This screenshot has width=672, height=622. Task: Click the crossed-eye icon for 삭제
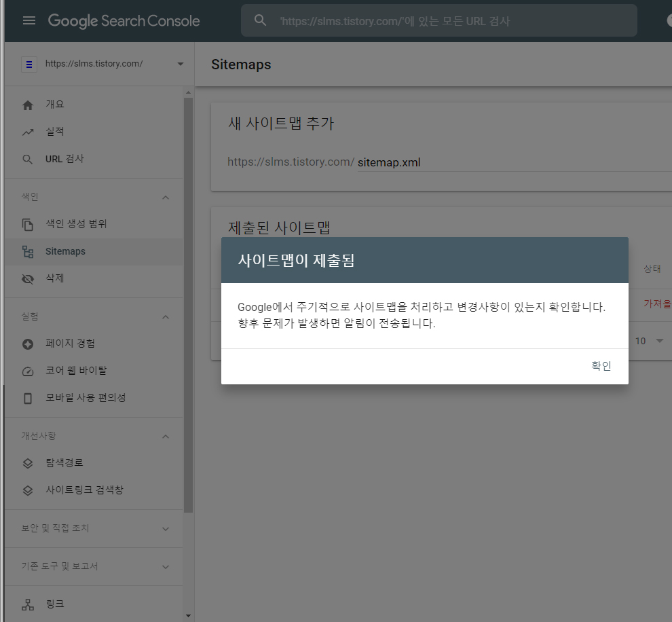click(28, 279)
